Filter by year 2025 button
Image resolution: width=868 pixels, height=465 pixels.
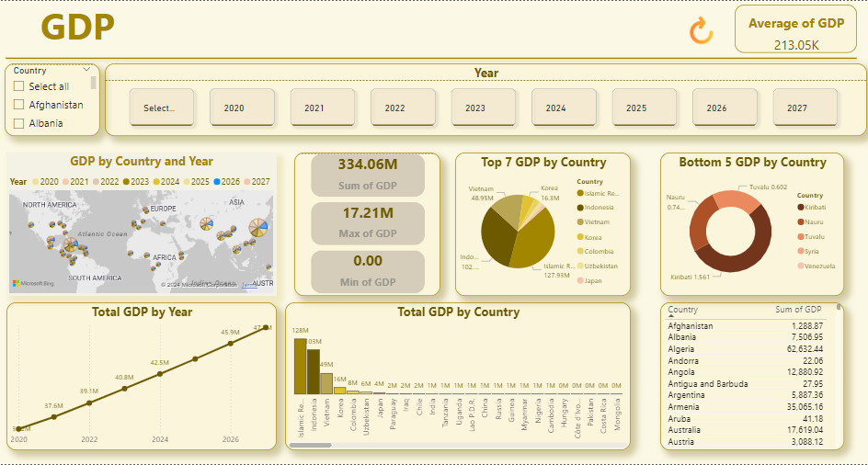pyautogui.click(x=644, y=108)
